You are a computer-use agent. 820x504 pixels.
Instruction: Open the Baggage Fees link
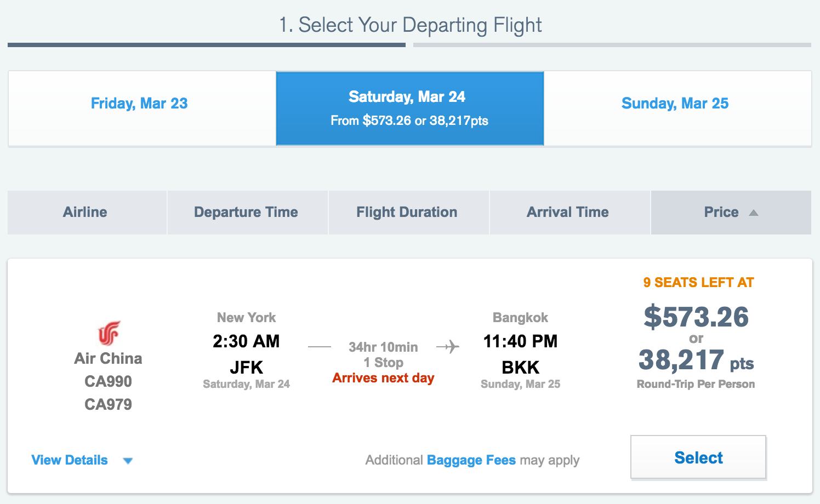click(x=471, y=460)
